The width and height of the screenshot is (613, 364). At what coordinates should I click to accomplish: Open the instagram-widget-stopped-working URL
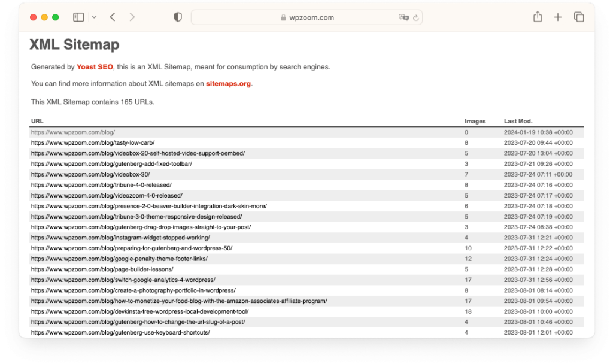[120, 238]
